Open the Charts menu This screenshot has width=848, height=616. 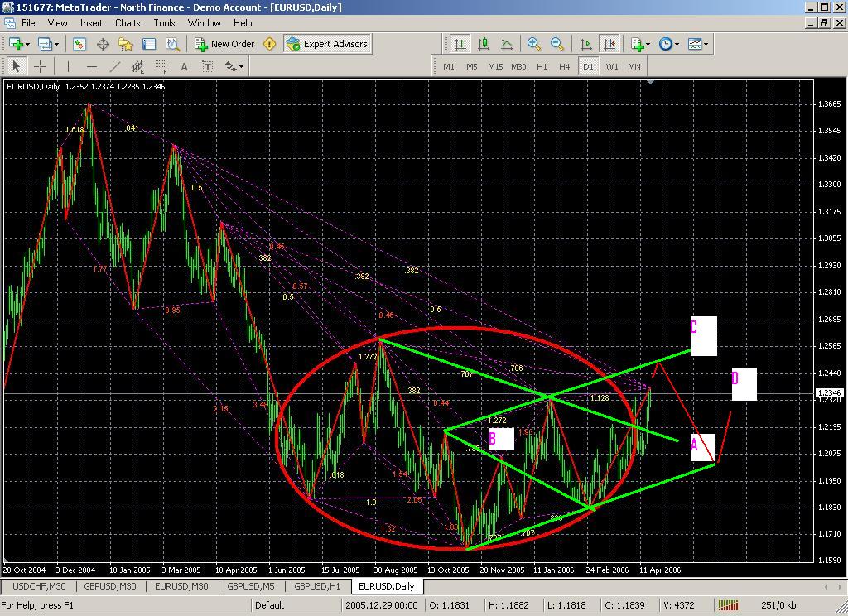[x=128, y=23]
